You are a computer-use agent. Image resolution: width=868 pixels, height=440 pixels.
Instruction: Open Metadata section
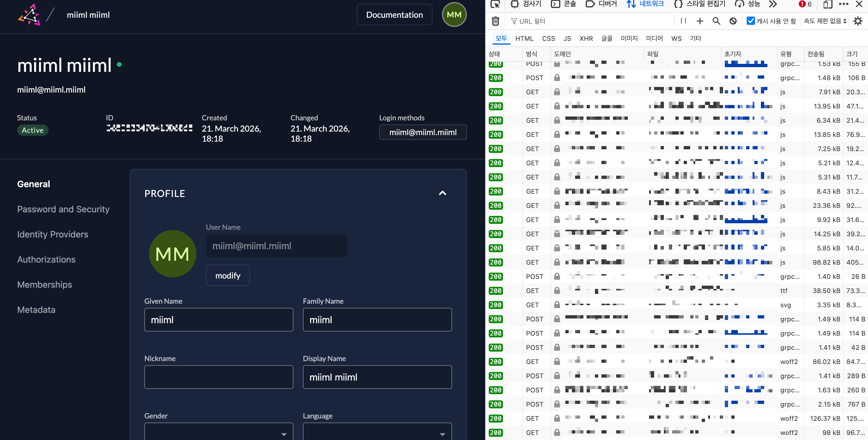coord(36,309)
